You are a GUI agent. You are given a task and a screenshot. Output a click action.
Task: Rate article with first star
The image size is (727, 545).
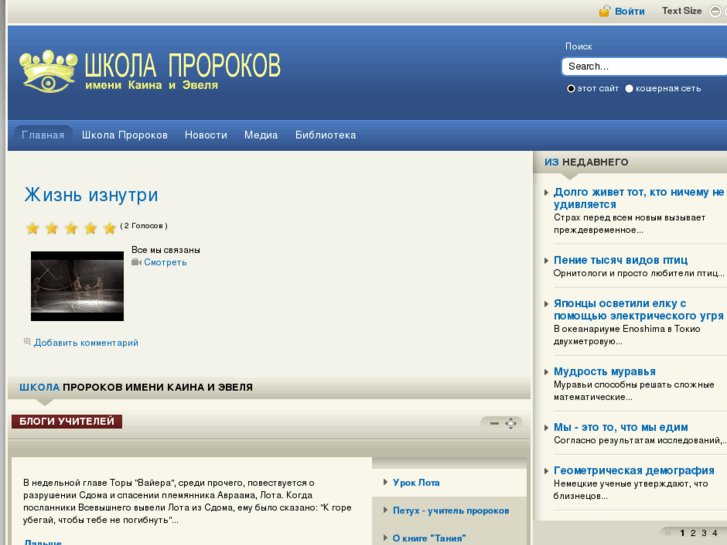tap(32, 228)
